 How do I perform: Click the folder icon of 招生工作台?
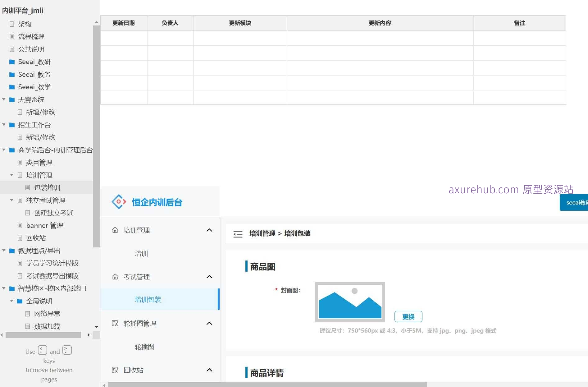tap(12, 125)
